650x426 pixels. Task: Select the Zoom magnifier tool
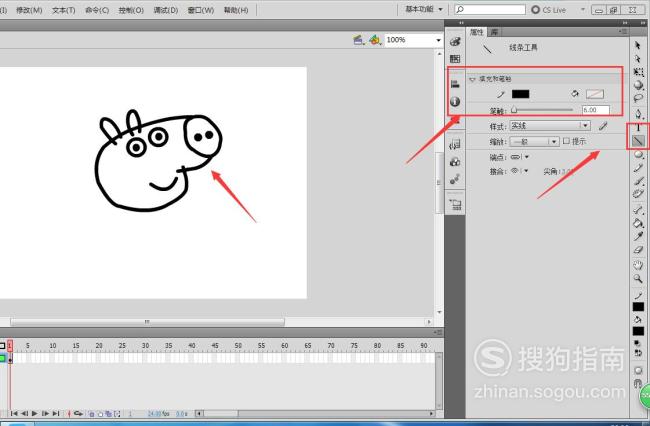coord(638,278)
